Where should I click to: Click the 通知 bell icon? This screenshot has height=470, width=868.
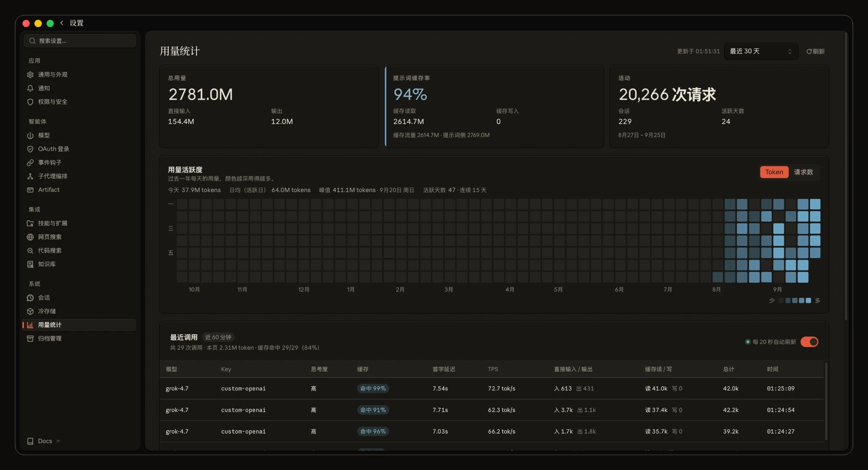pyautogui.click(x=30, y=88)
